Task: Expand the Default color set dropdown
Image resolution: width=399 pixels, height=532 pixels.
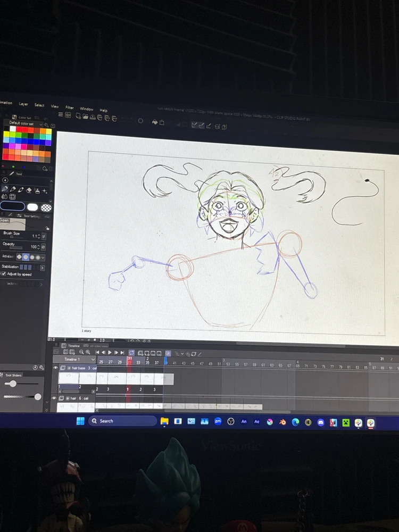Action: tap(41, 124)
